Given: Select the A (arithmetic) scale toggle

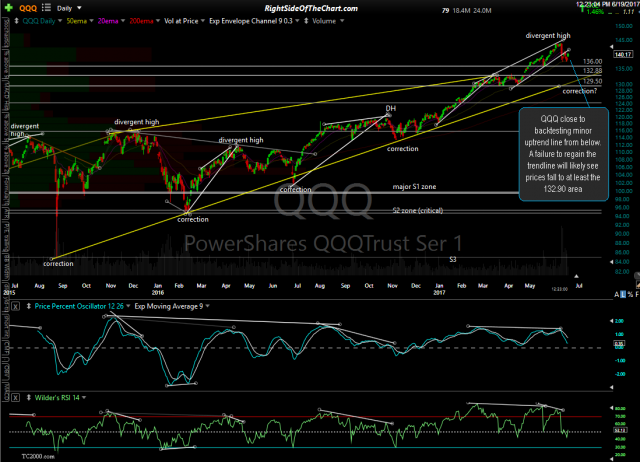Looking at the screenshot, I should pos(616,294).
